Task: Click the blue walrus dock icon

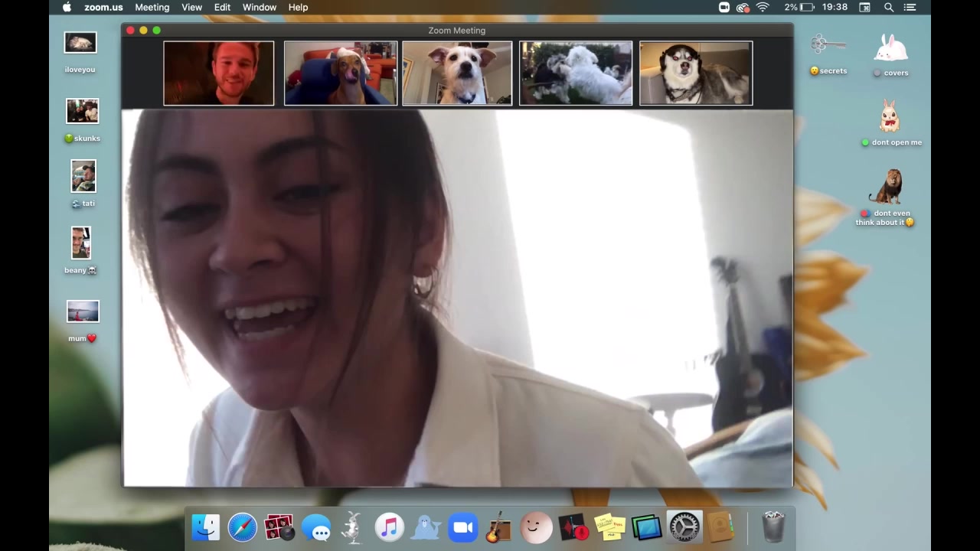Action: pos(426,527)
